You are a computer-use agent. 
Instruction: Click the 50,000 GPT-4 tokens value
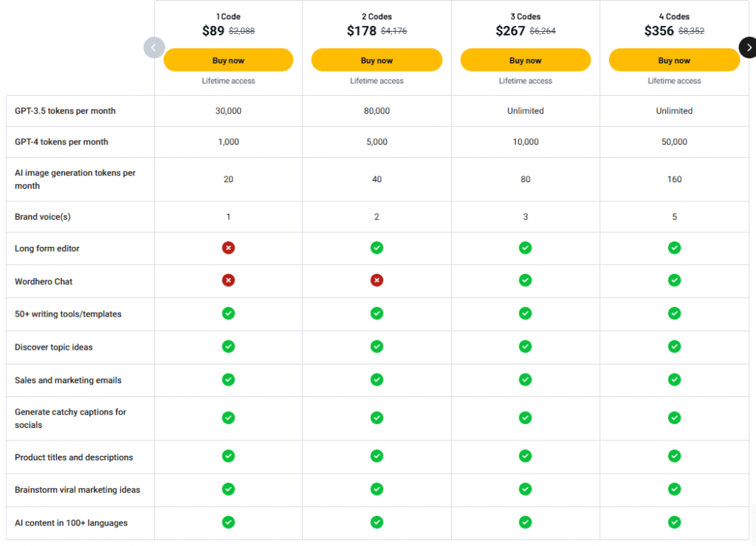pyautogui.click(x=674, y=142)
